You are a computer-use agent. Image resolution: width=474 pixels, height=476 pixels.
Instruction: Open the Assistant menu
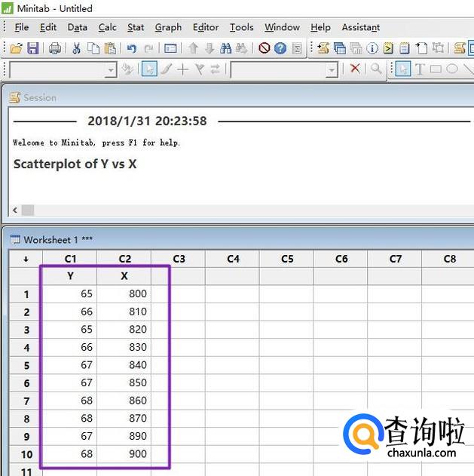point(361,27)
